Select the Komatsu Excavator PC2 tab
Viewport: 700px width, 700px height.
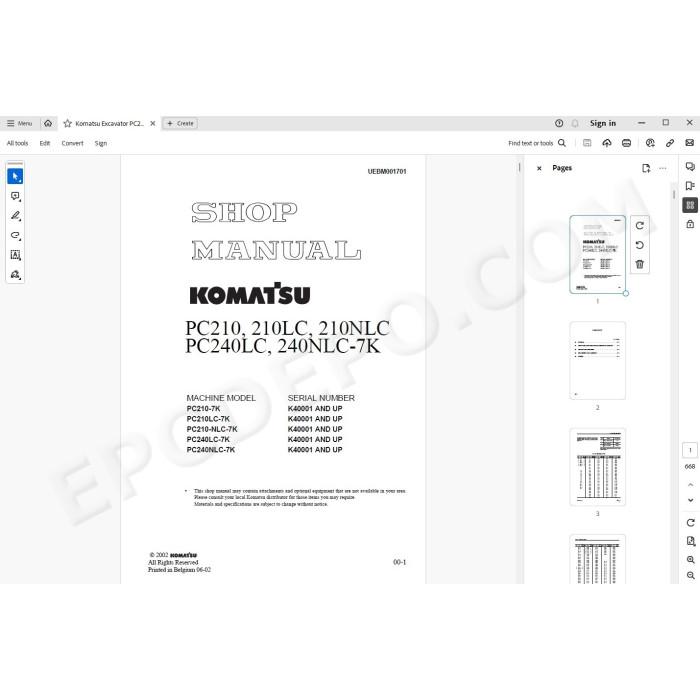tap(109, 124)
